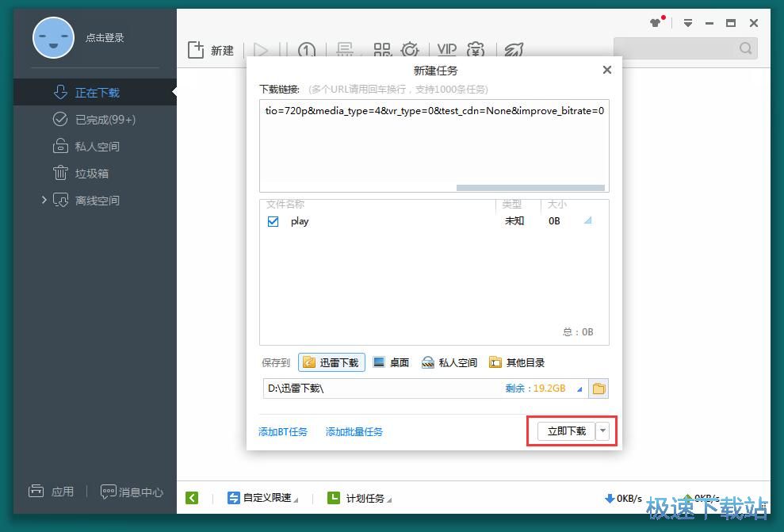Viewport: 784px width, 532px height.
Task: Open 应用 at sidebar bottom
Action: (x=51, y=492)
